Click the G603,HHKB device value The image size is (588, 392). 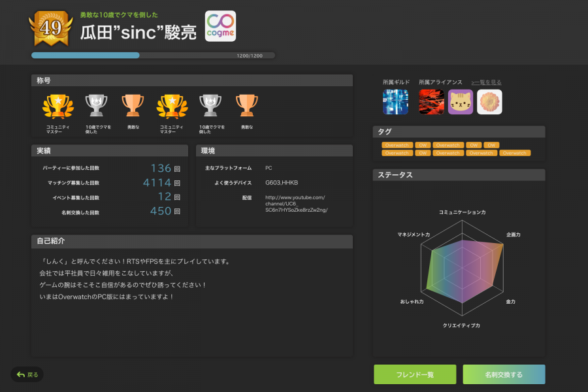point(282,183)
